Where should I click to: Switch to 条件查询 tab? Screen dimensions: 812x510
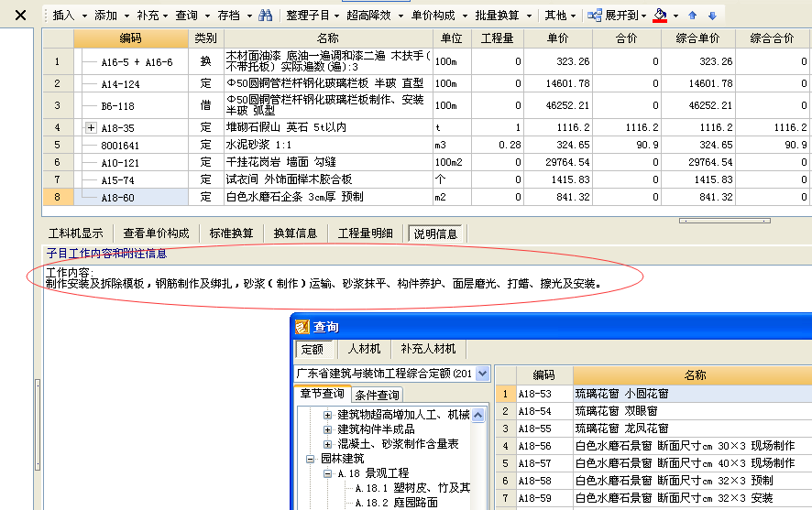click(377, 396)
